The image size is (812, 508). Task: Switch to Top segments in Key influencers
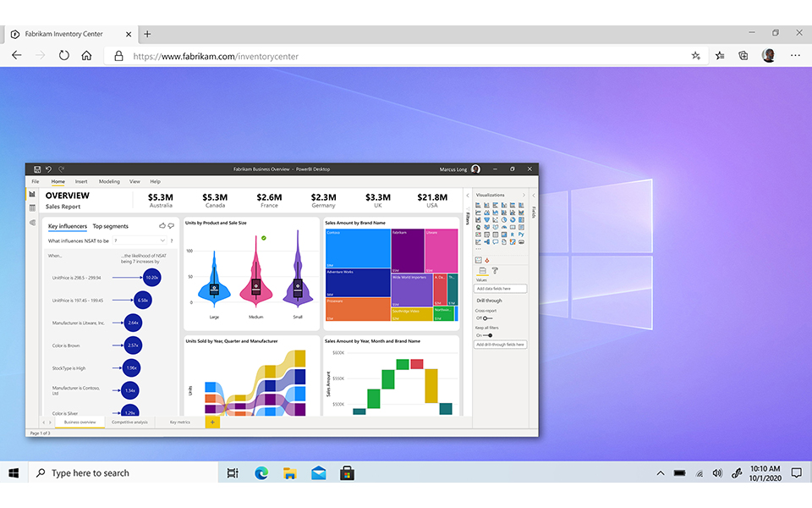110,225
